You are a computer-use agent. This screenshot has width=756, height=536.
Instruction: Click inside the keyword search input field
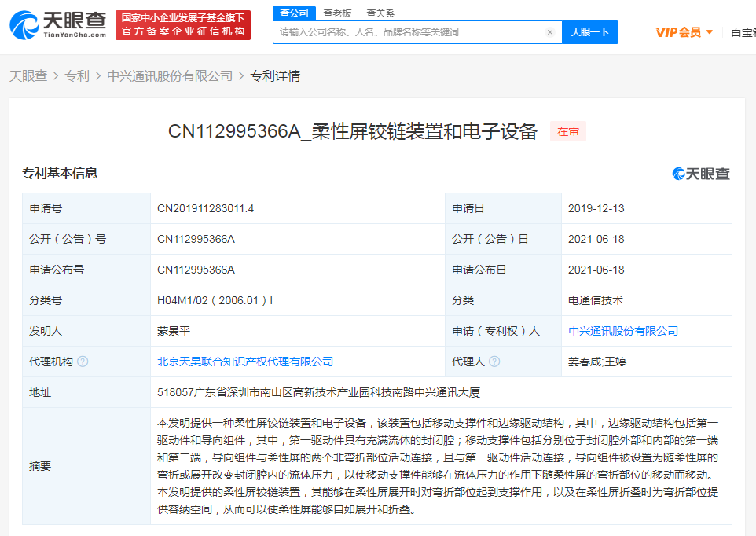[409, 31]
